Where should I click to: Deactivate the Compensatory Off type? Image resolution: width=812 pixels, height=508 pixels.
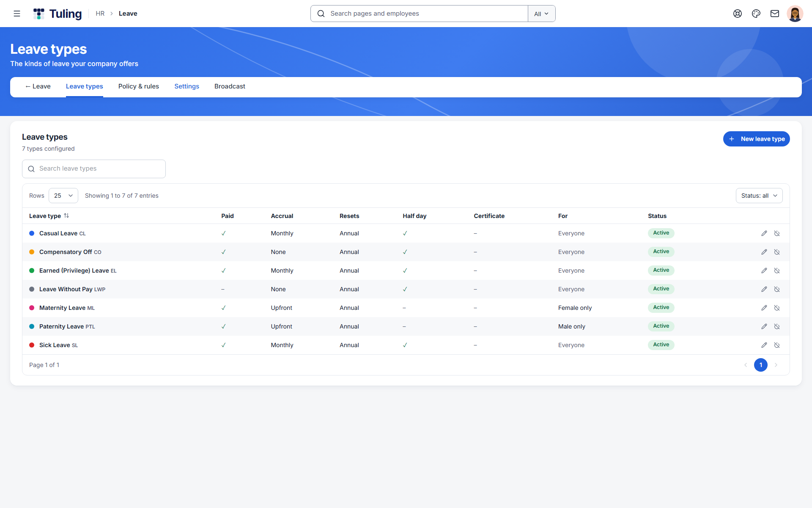point(777,252)
